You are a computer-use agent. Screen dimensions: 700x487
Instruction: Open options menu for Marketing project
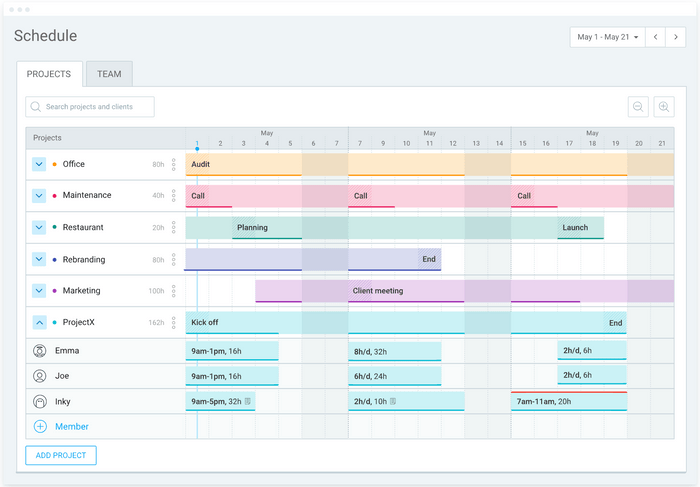(174, 291)
